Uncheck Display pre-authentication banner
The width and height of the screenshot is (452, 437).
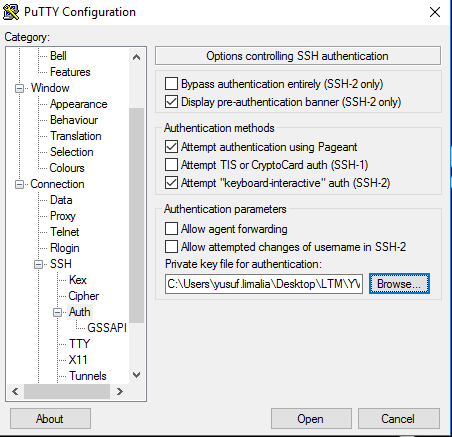point(171,102)
